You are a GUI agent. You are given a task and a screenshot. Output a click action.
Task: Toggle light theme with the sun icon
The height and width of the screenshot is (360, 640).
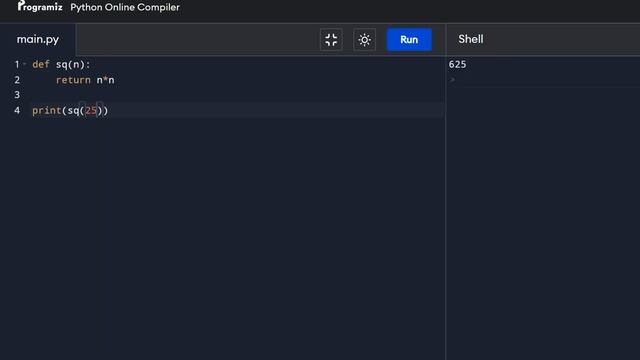(x=364, y=40)
